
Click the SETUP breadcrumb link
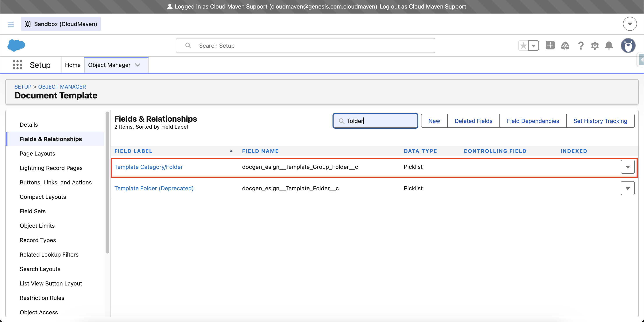coord(23,87)
